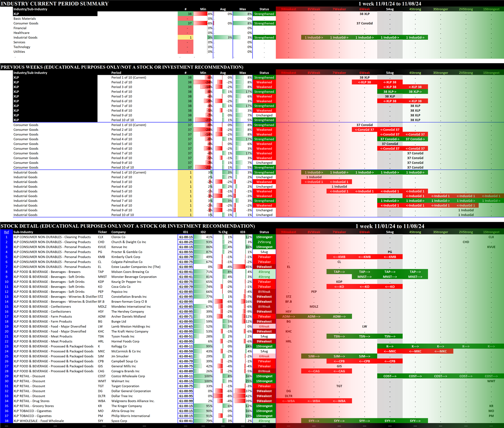
Task: Click Walmart Inc company name
Action: click(x=120, y=381)
